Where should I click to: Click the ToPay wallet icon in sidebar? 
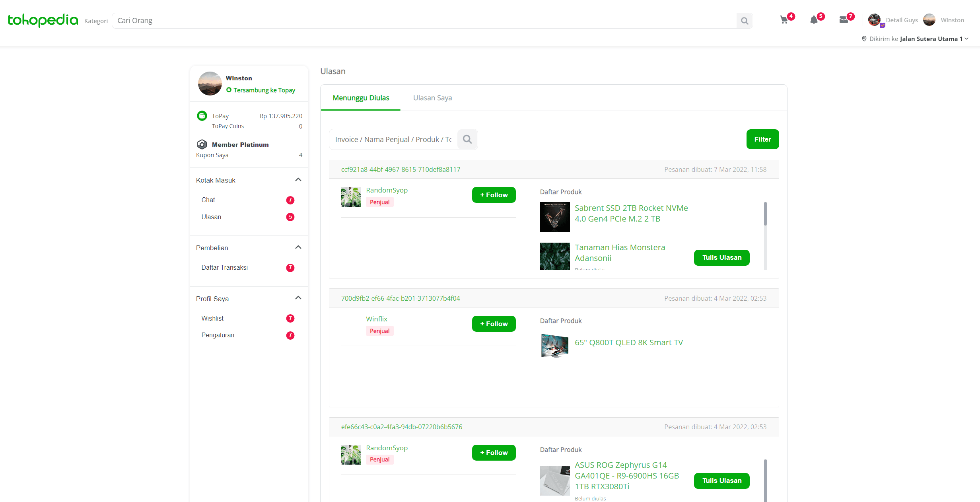coord(202,116)
